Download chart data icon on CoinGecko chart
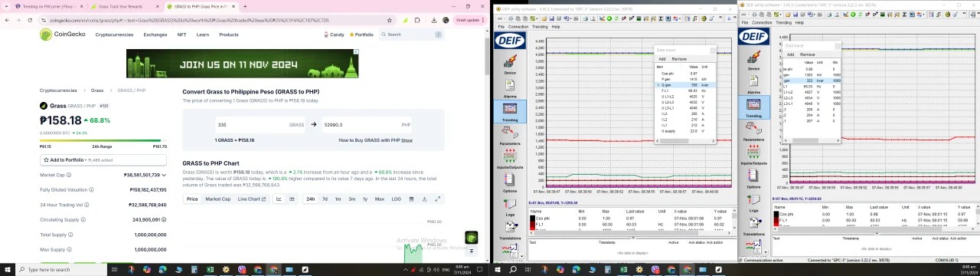Screen dimensions: 980x276 pos(423,199)
